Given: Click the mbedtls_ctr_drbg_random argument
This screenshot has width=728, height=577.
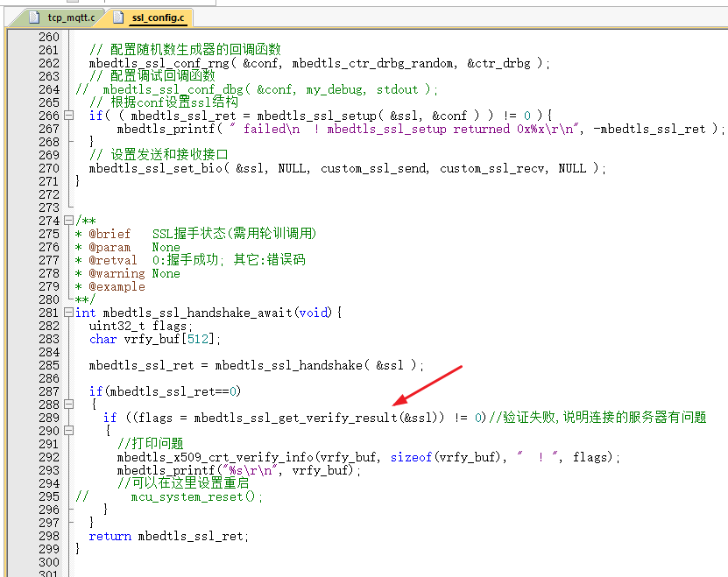Looking at the screenshot, I should 372,63.
